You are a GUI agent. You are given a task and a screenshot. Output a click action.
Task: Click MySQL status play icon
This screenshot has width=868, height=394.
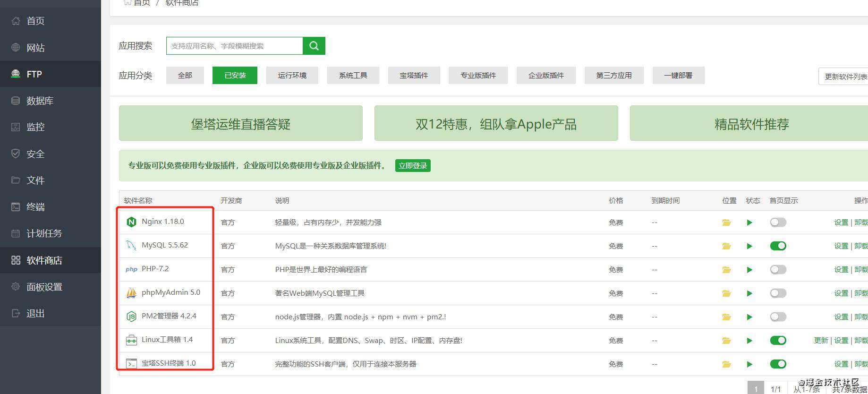pos(749,246)
